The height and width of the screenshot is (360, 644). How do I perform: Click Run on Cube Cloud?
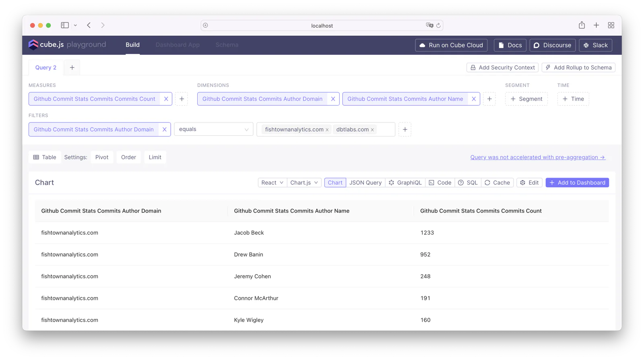click(x=451, y=45)
